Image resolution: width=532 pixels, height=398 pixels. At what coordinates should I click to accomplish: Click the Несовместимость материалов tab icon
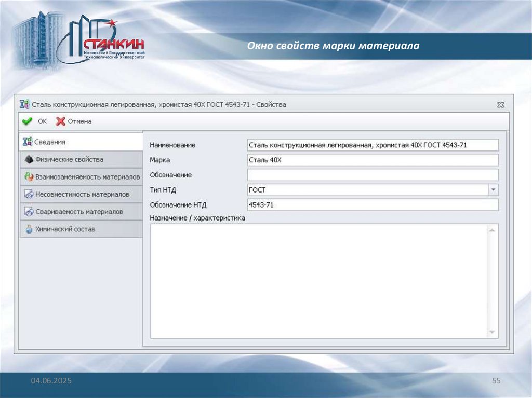pyautogui.click(x=29, y=195)
